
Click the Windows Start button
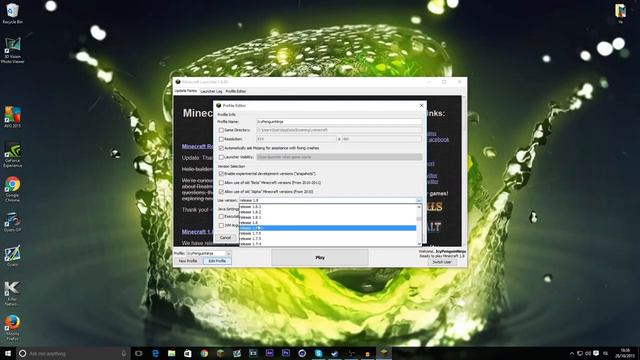(8, 353)
